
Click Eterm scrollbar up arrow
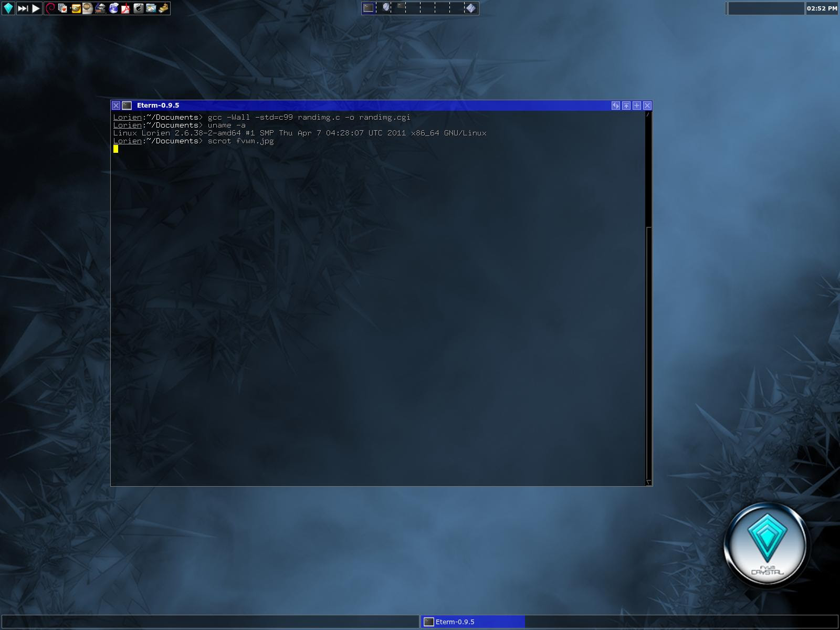[648, 114]
